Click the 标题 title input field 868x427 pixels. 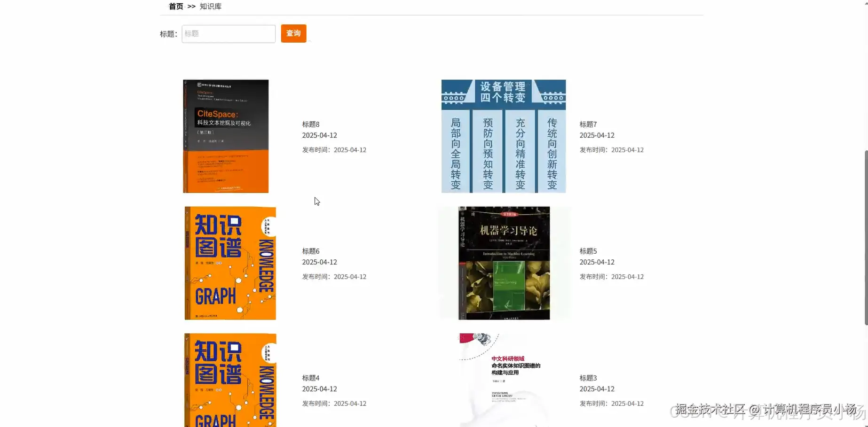[228, 34]
